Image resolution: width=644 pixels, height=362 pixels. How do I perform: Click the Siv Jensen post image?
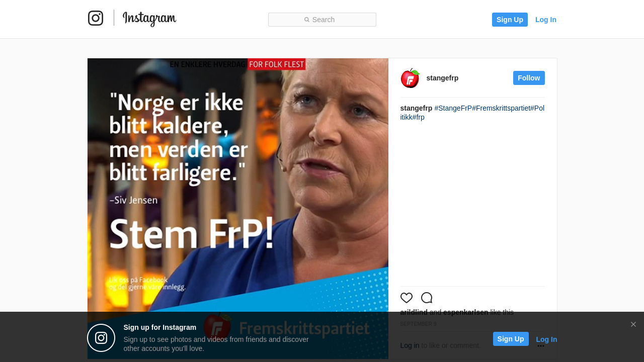coord(238,209)
